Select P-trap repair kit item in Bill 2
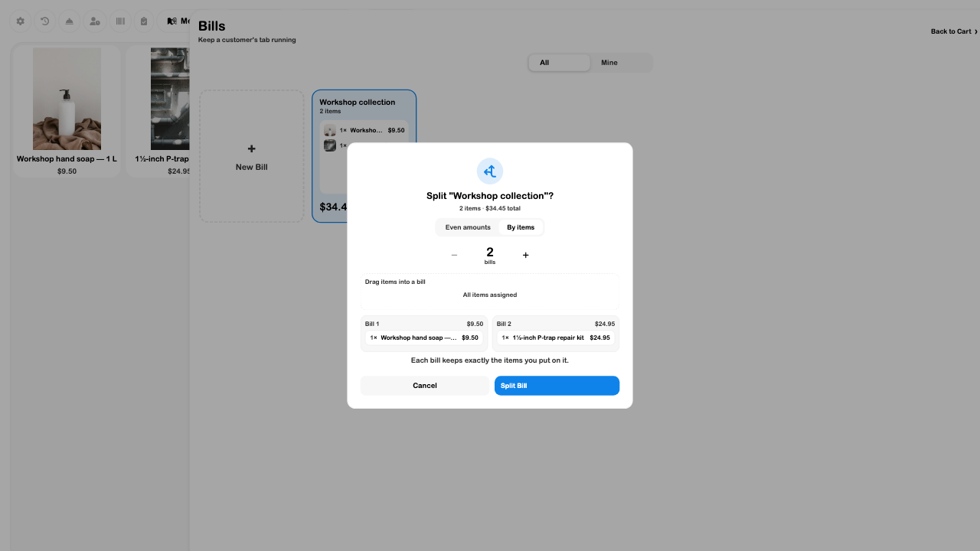The image size is (980, 551). [556, 337]
